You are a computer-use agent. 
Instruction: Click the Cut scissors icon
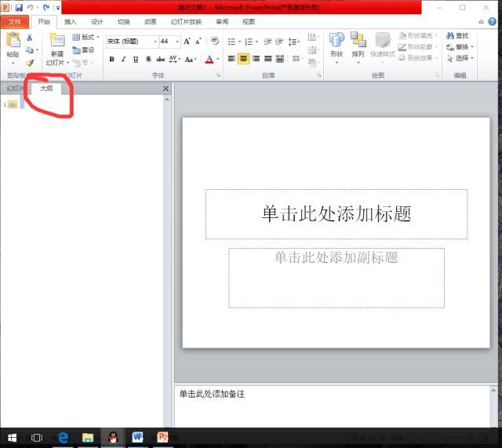(30, 38)
